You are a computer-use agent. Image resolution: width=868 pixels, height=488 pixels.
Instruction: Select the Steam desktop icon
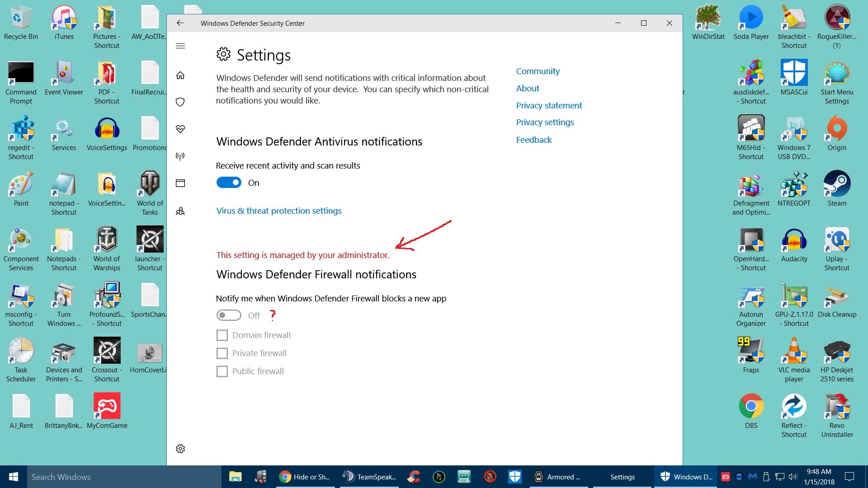pos(837,189)
